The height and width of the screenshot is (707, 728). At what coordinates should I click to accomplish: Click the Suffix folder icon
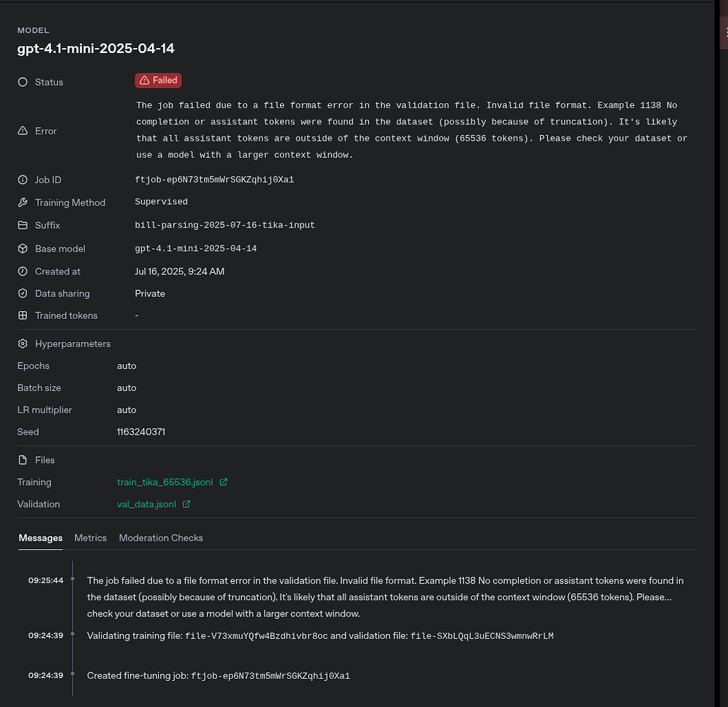pos(22,226)
